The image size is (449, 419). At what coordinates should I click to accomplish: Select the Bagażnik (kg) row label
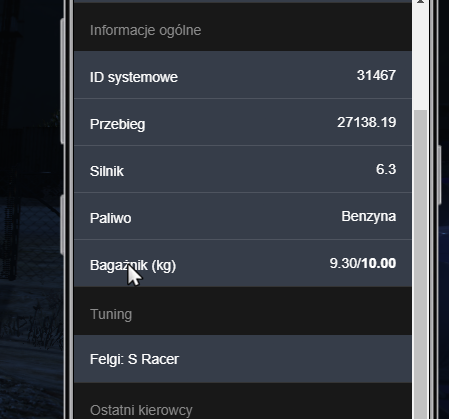point(133,266)
